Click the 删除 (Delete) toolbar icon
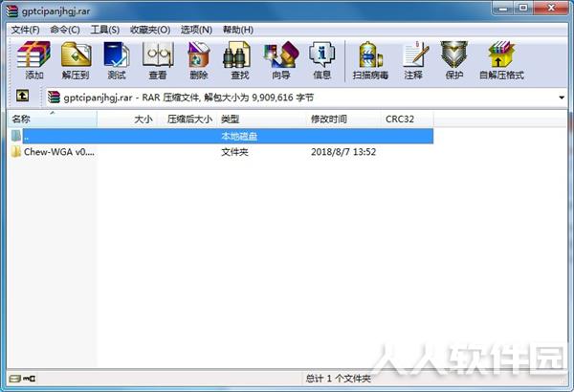 tap(199, 60)
